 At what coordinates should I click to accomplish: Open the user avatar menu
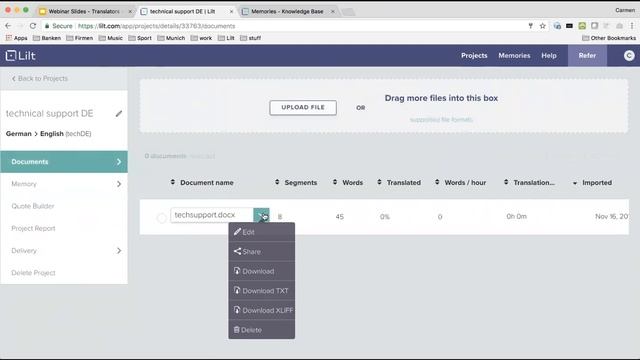(629, 56)
